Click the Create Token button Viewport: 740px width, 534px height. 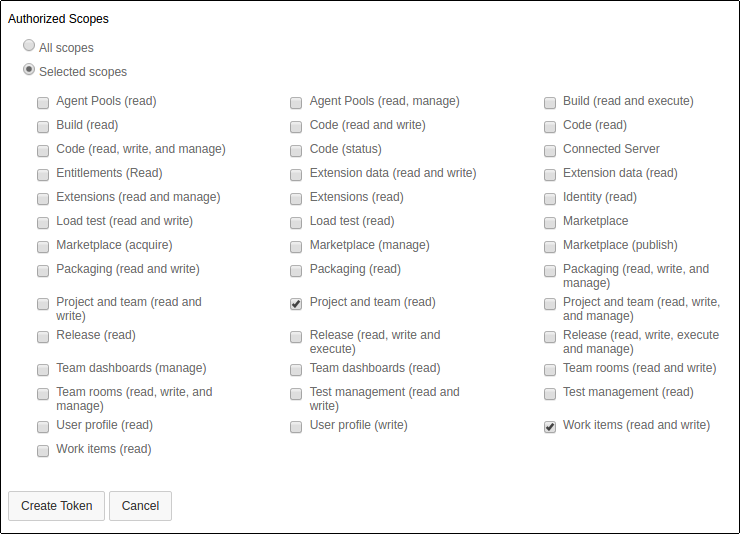coord(56,506)
